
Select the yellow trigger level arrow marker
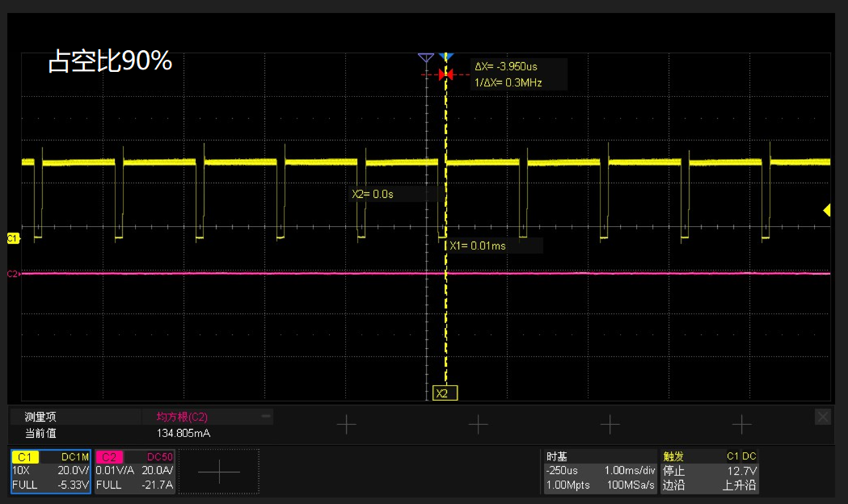point(827,210)
